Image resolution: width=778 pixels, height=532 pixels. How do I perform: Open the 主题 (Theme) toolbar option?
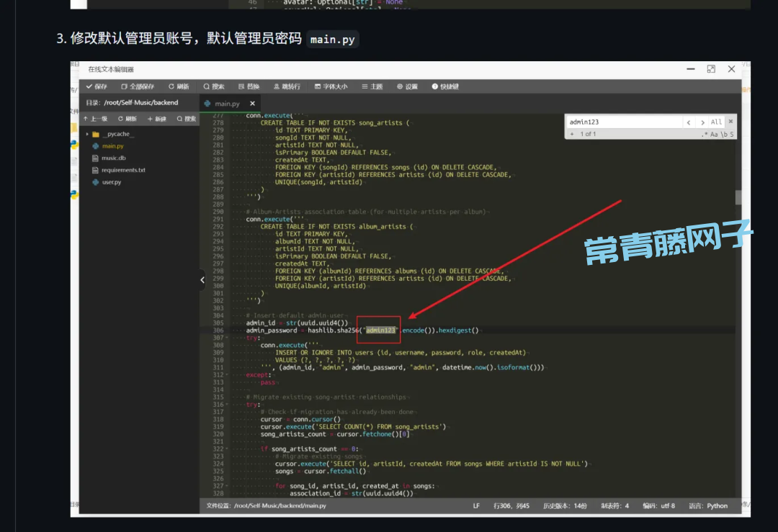(x=372, y=86)
